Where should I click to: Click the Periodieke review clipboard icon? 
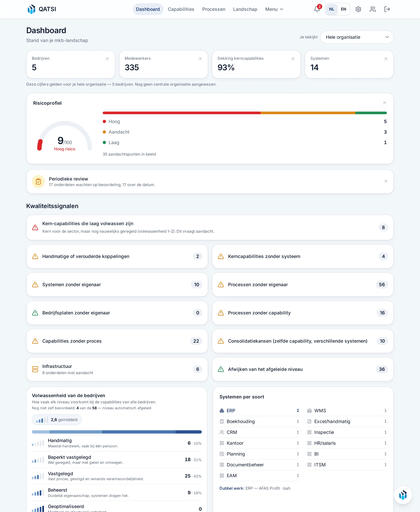(x=38, y=181)
